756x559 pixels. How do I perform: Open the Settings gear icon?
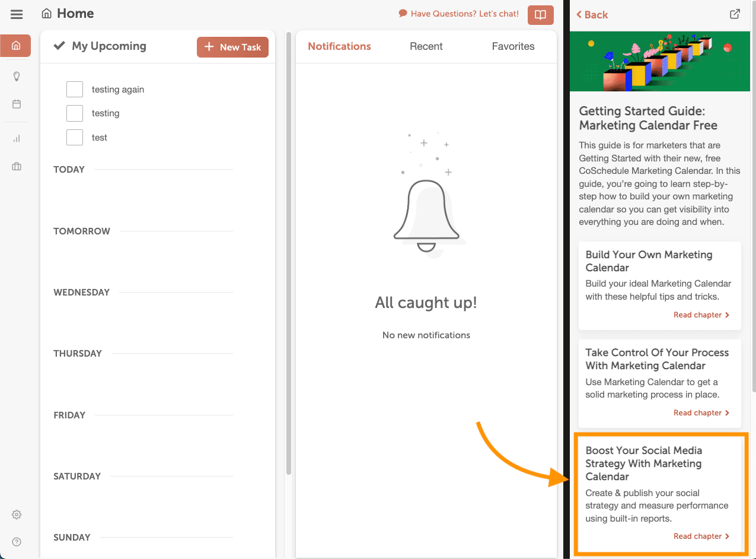point(17,514)
